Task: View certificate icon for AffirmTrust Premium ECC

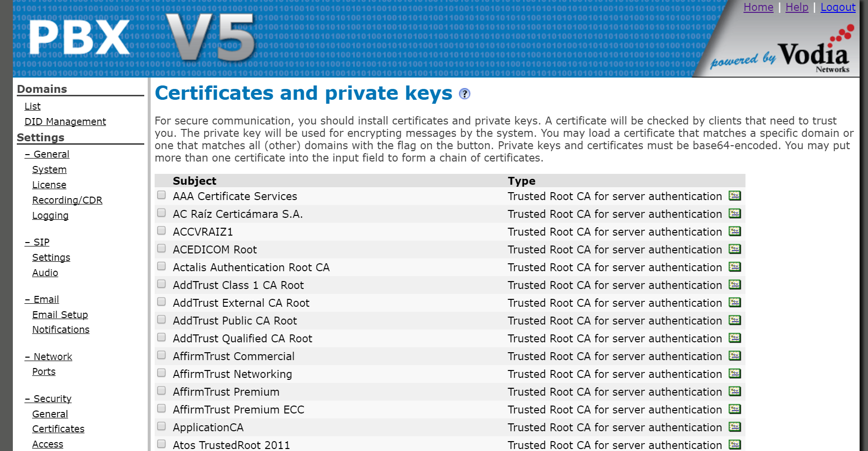Action: [x=735, y=410]
